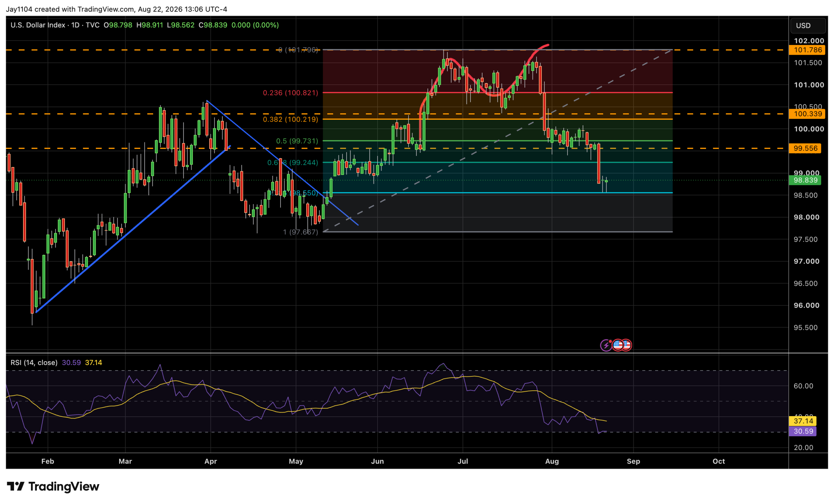Click the 20.00 tick on the RSI axis
This screenshot has width=834, height=504.
pos(803,448)
